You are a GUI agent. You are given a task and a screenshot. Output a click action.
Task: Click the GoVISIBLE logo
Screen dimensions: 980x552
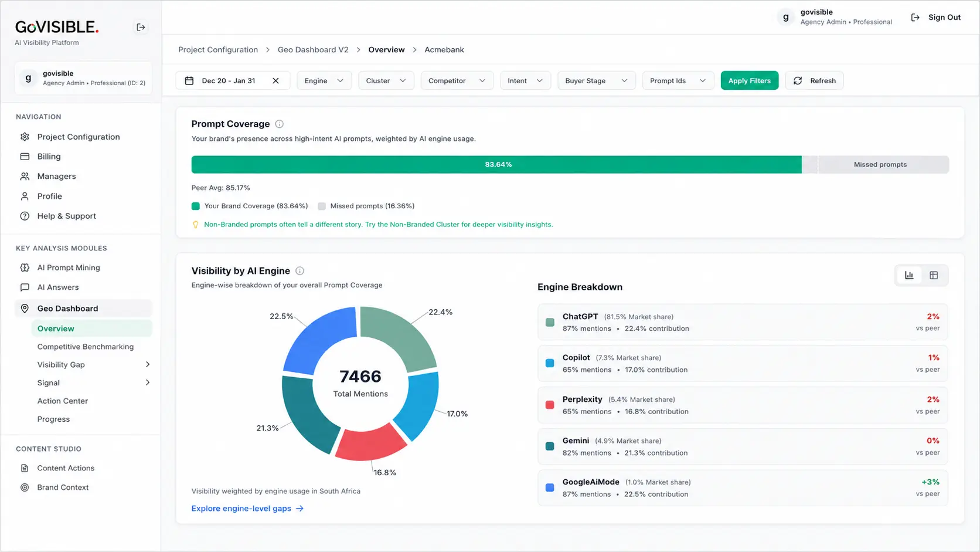57,27
